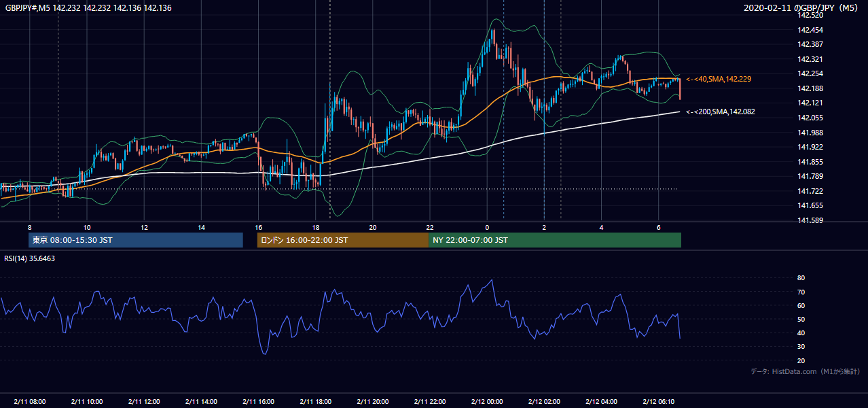Click the 141.789 price axis value

tap(811, 177)
